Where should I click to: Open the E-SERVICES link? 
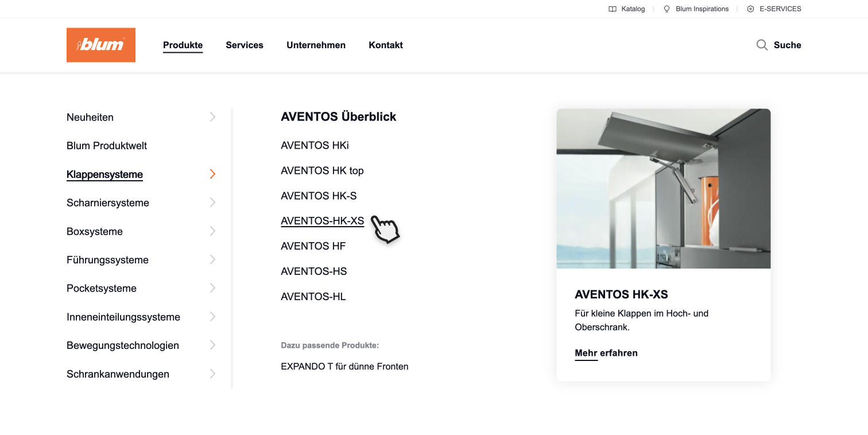tap(780, 9)
